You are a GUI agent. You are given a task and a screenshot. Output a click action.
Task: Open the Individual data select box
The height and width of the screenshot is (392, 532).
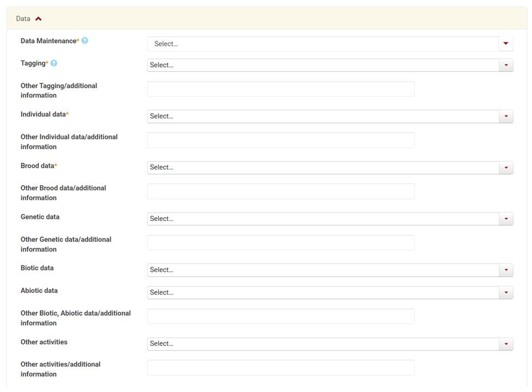(x=323, y=117)
